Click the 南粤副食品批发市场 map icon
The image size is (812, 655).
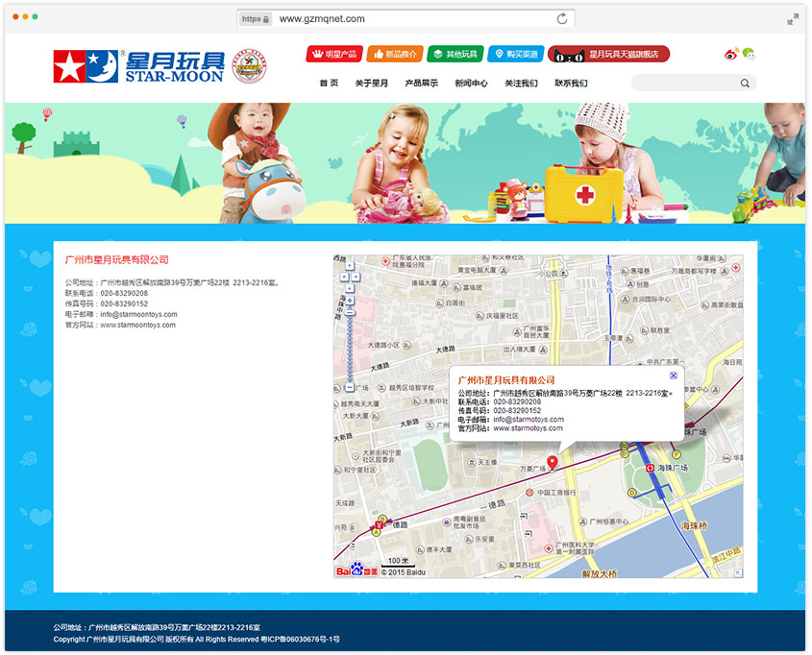pyautogui.click(x=447, y=522)
